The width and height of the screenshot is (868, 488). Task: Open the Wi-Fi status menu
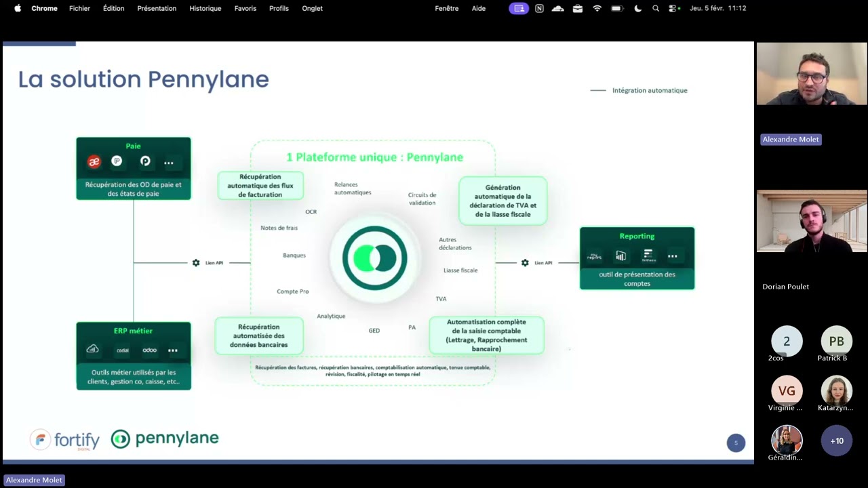[597, 8]
